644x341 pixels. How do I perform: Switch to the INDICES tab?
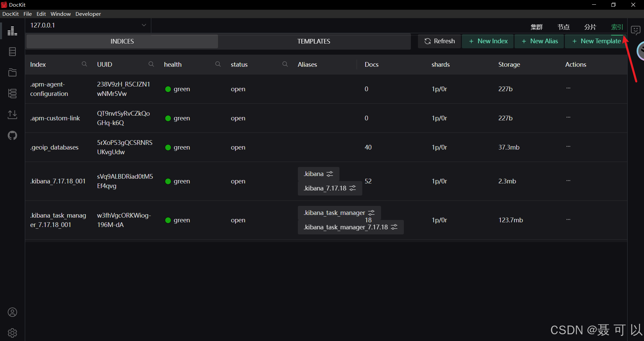click(122, 41)
